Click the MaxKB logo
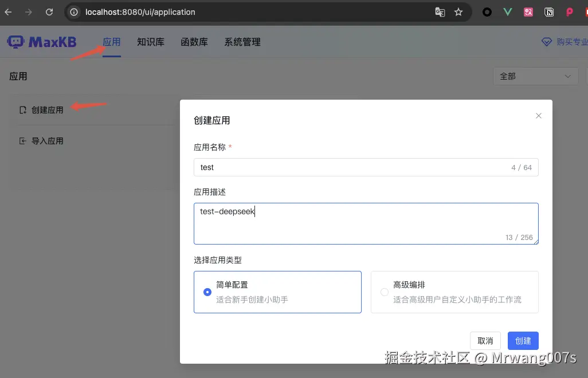Image resolution: width=588 pixels, height=378 pixels. click(42, 42)
